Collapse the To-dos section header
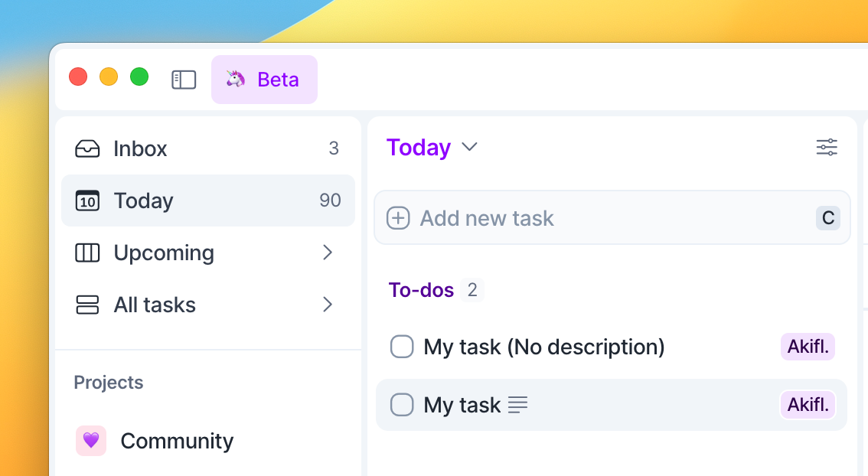 click(x=421, y=290)
